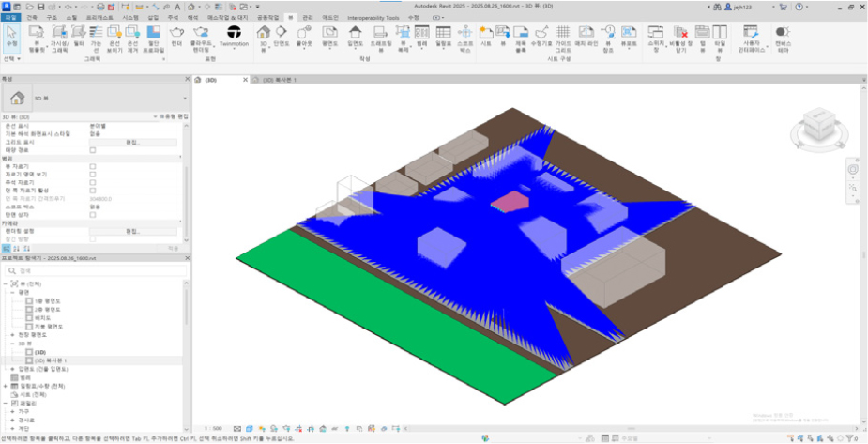Open Visibility/Graphics (가시성/그래픽) settings
This screenshot has width=868, height=444.
point(59,38)
